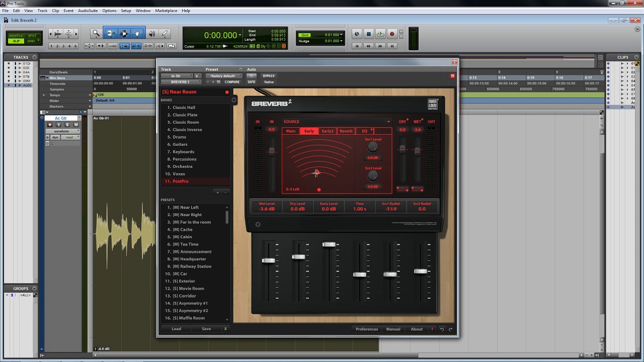Click the Overloud logo in Breverb
644x362 pixels.
(x=433, y=104)
